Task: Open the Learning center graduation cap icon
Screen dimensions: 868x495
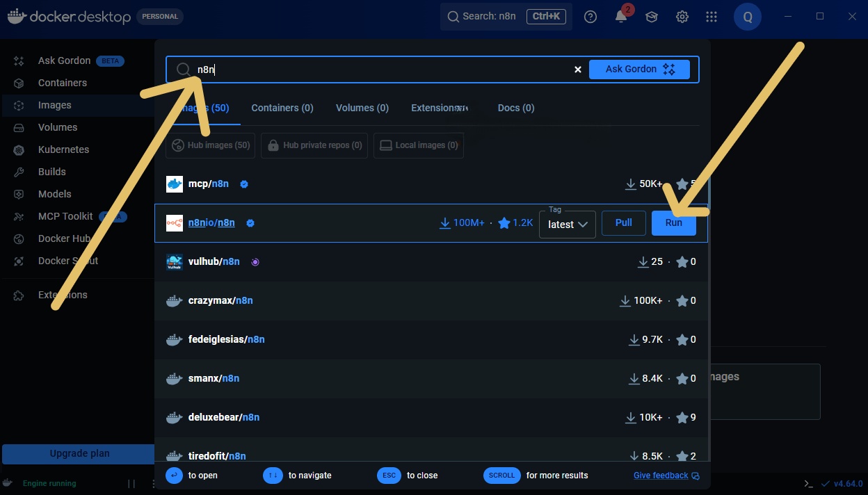Action: [x=652, y=17]
